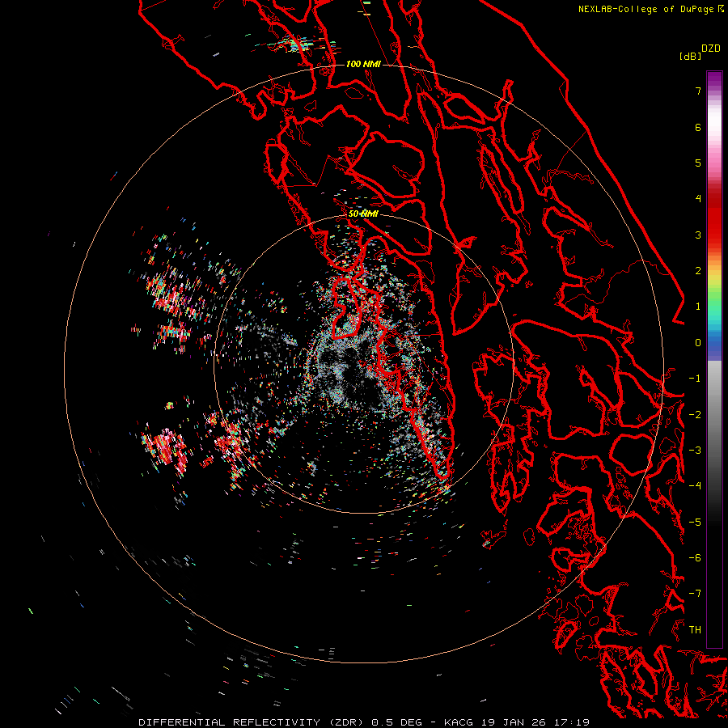This screenshot has height=728, width=728.
Task: Click the -1 value on color scale
Action: click(695, 379)
